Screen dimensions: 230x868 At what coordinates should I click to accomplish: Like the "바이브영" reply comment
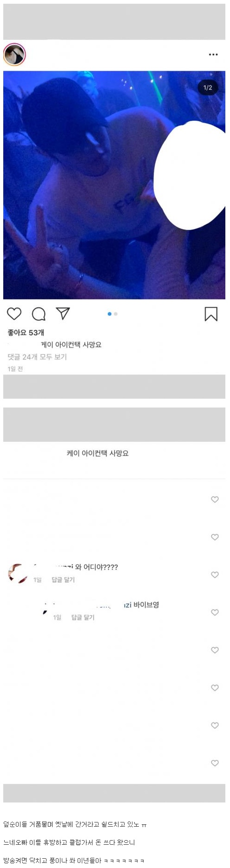(x=215, y=612)
